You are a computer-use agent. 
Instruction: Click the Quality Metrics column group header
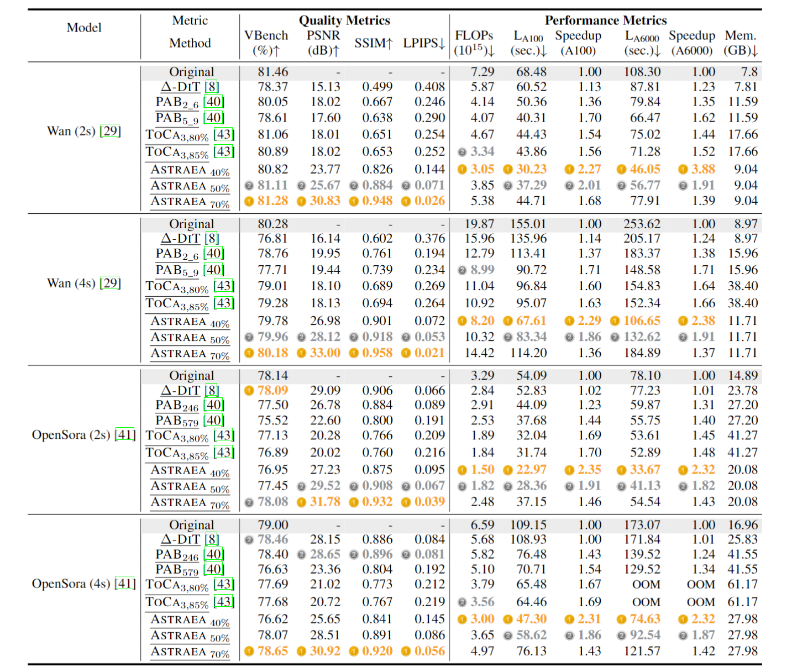344,20
